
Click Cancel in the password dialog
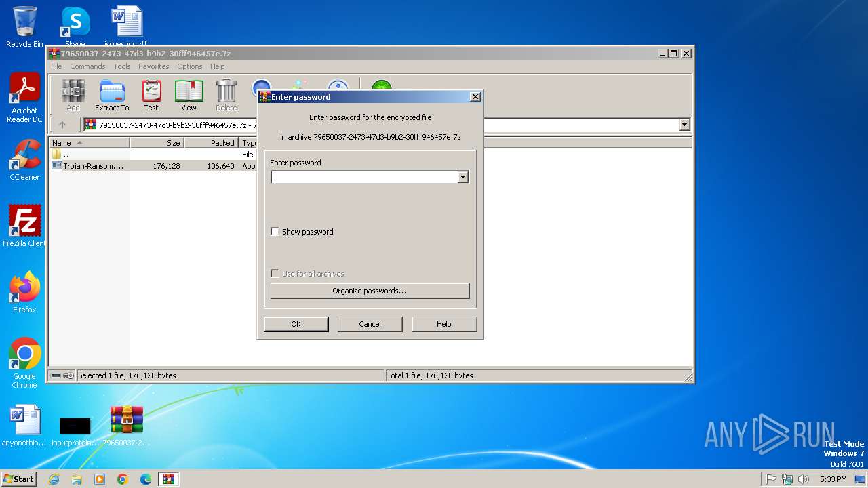(x=370, y=324)
